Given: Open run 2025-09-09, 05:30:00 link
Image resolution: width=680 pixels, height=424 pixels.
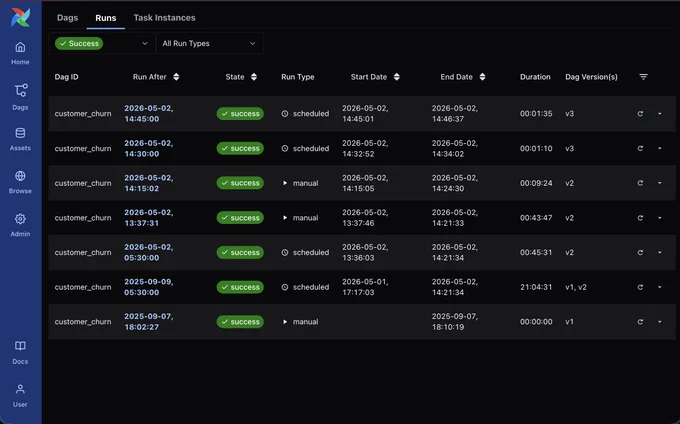Looking at the screenshot, I should click(x=149, y=287).
